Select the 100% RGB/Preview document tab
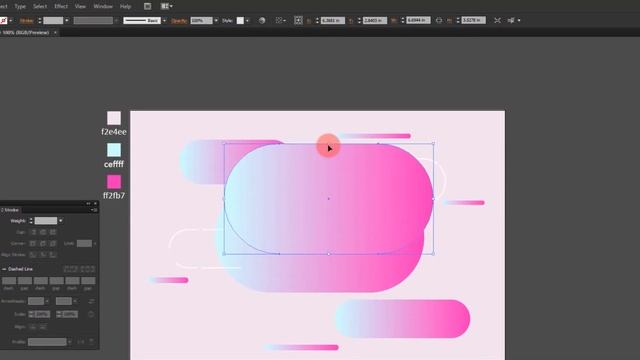Viewport: 640px width, 360px height. click(25, 32)
